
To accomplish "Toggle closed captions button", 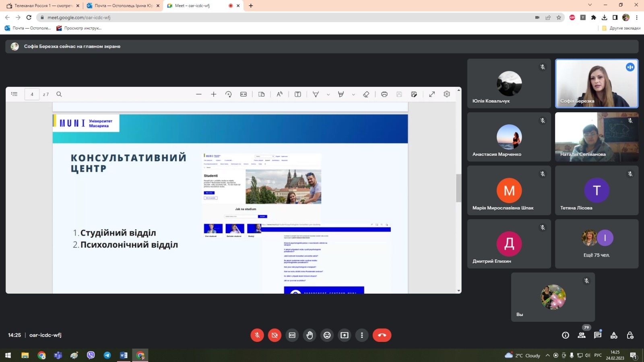I will (292, 335).
